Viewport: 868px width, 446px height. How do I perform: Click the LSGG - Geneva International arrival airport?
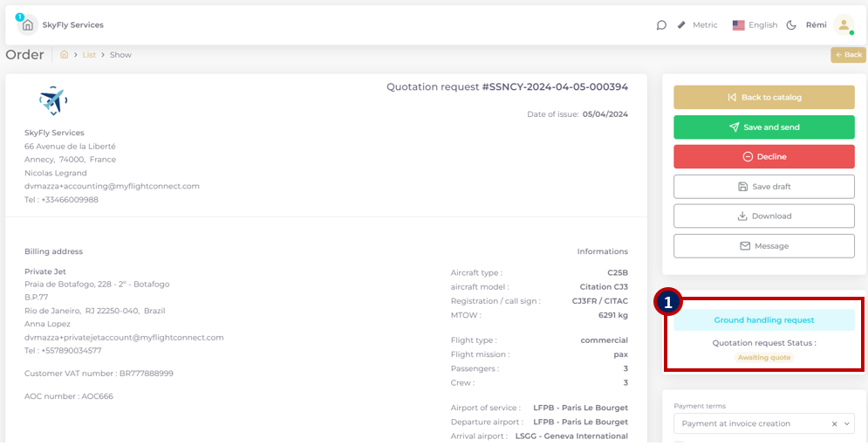click(571, 436)
